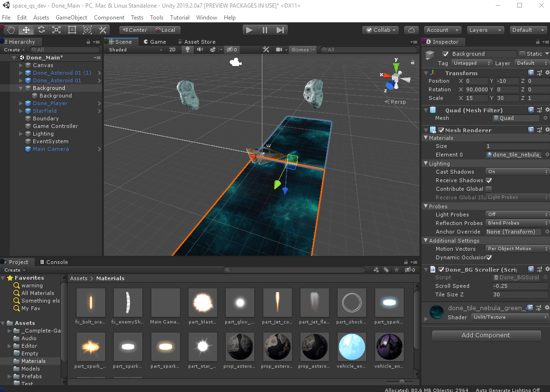The image size is (550, 392).
Task: Open the Component menu
Action: [x=109, y=18]
